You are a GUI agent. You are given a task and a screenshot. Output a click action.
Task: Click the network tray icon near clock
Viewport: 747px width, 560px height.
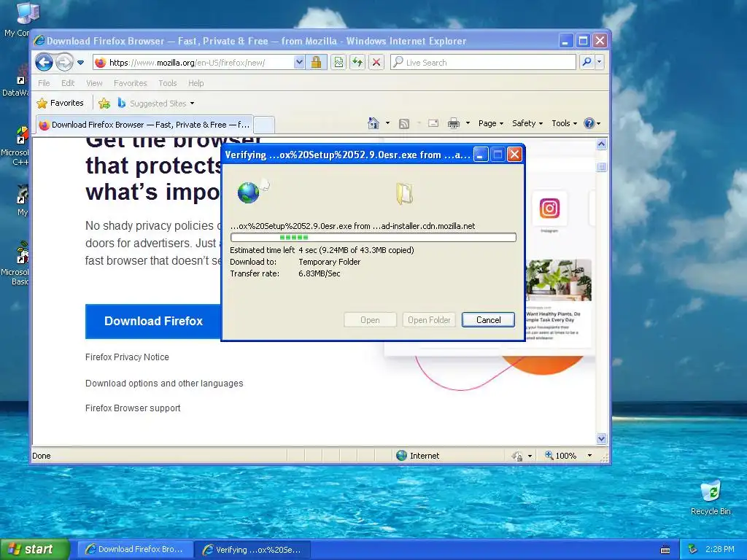pyautogui.click(x=693, y=550)
